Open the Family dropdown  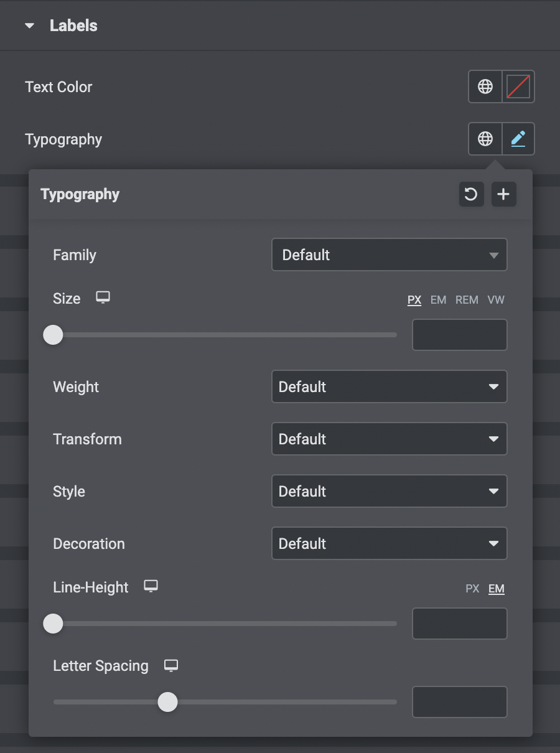[x=389, y=255]
